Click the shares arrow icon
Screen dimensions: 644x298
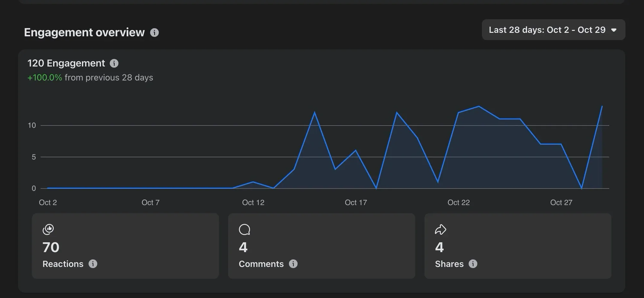(x=440, y=229)
